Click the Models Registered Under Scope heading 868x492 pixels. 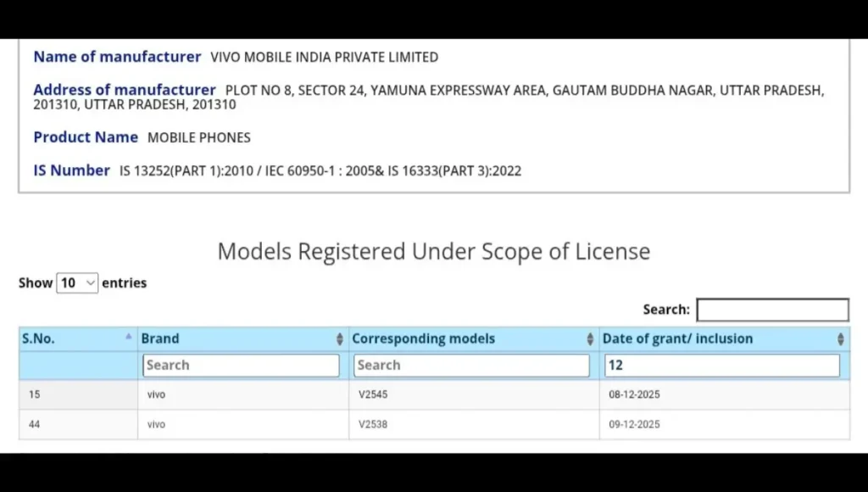[x=434, y=251]
